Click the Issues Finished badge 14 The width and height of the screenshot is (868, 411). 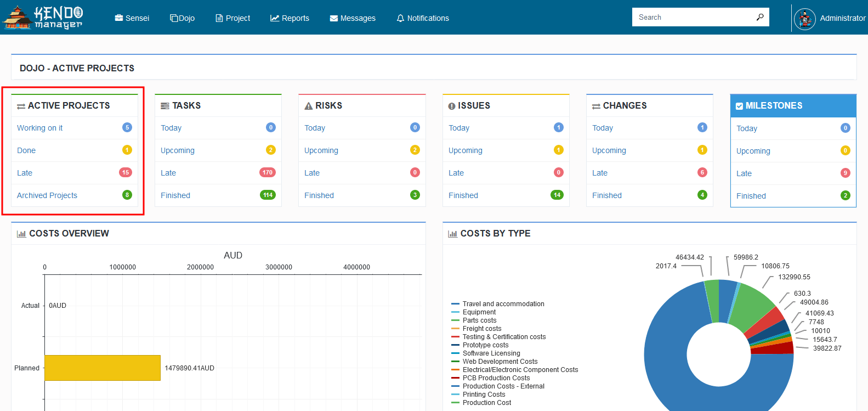(x=557, y=195)
